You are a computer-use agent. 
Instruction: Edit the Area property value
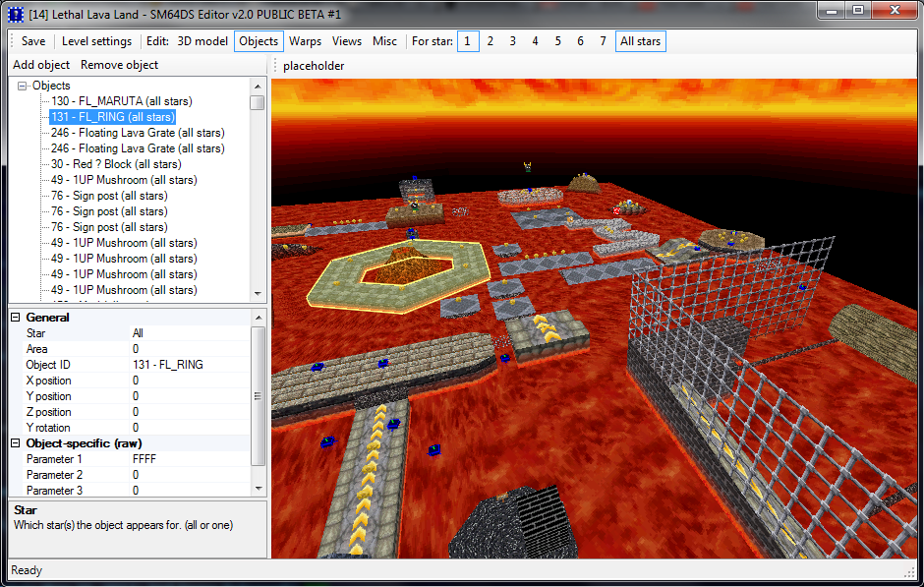190,349
